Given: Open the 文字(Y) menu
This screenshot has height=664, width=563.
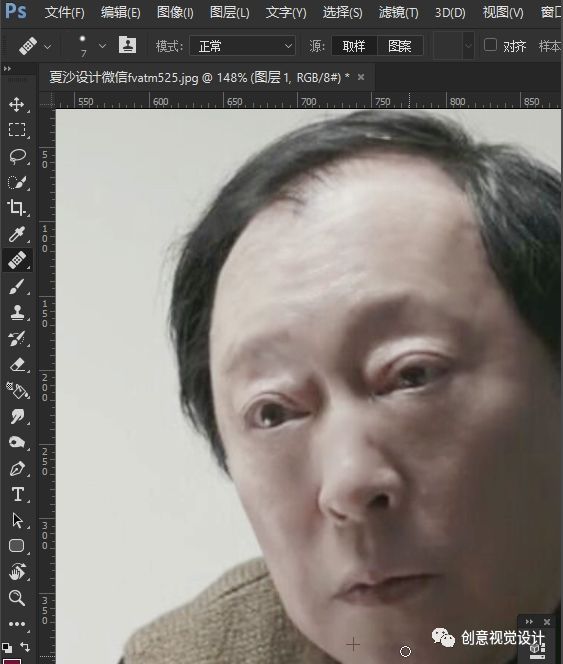Looking at the screenshot, I should pos(286,13).
